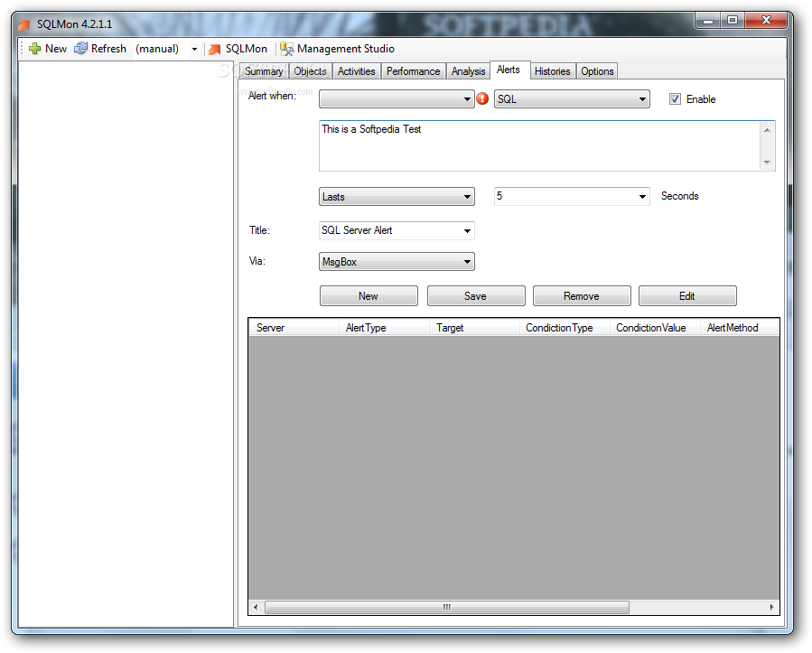Click the orange SQLMon toolbar icon

(x=214, y=49)
